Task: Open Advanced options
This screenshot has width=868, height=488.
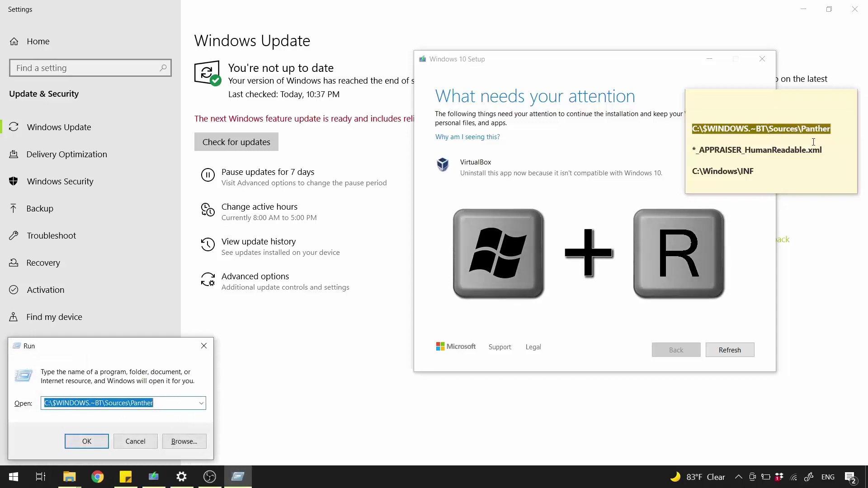Action: pos(255,277)
